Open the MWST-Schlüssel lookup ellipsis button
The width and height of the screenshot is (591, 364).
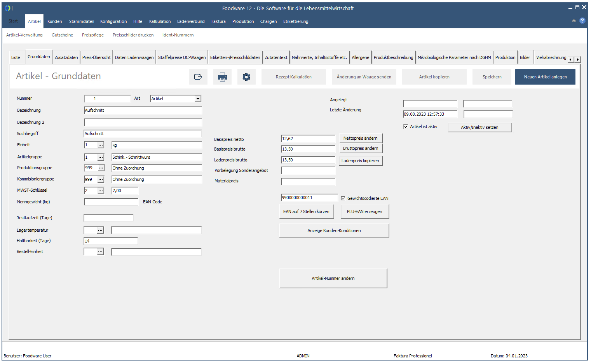101,191
